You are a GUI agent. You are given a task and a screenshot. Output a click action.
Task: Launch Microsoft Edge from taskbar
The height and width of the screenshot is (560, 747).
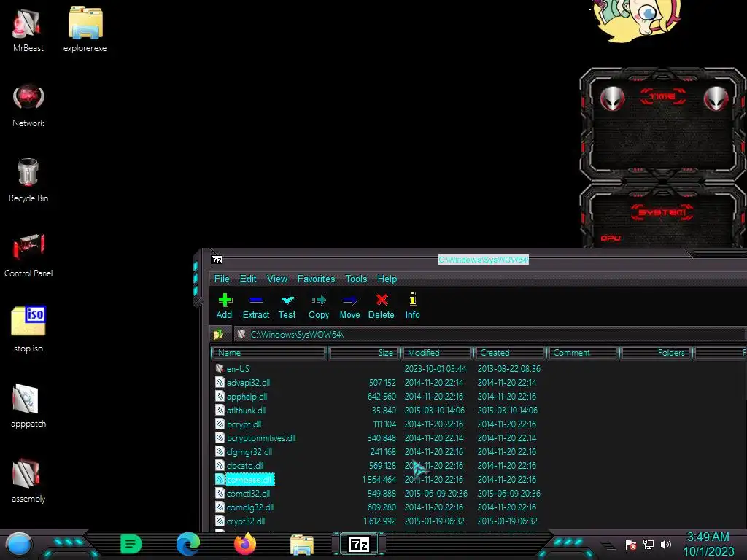188,544
